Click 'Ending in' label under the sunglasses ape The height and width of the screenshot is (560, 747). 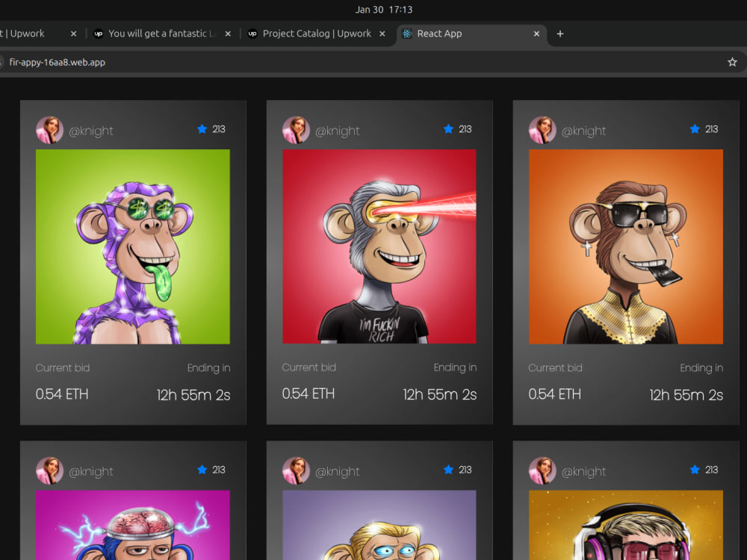[x=701, y=368]
